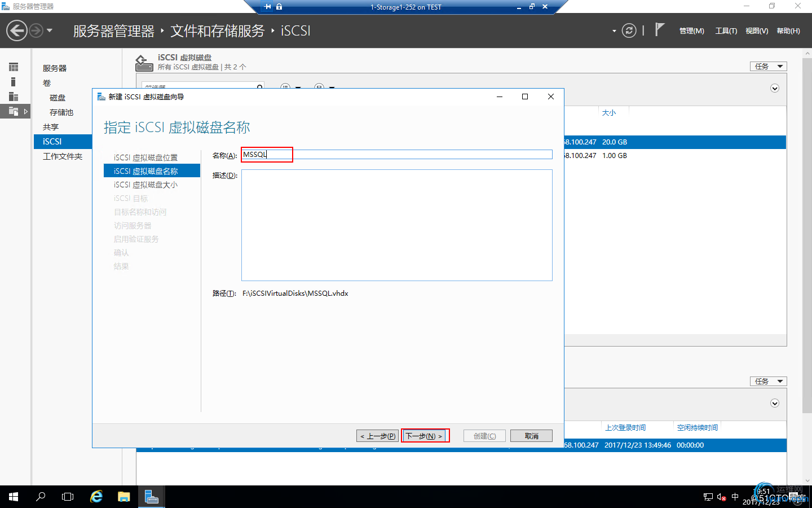Open 磁盘 under volumes navigation
The width and height of the screenshot is (812, 508).
[x=58, y=98]
